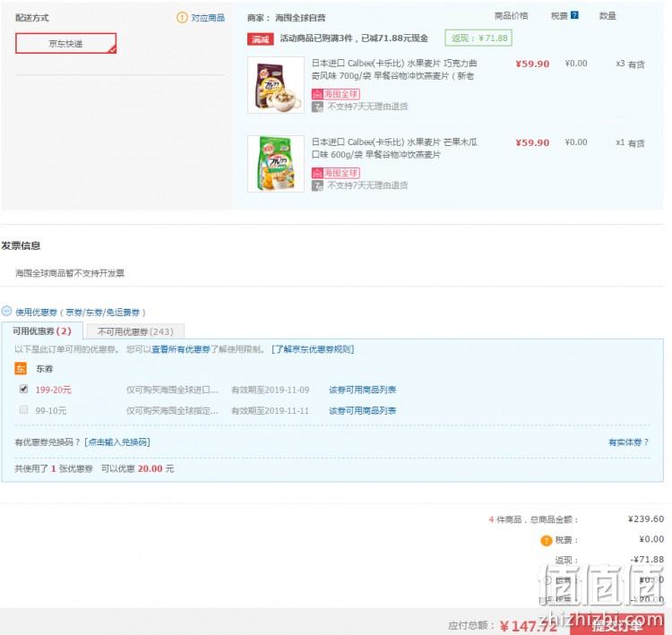Open 该券可用商品列表 for the 99-10元 coupon
The width and height of the screenshot is (672, 635).
point(362,410)
